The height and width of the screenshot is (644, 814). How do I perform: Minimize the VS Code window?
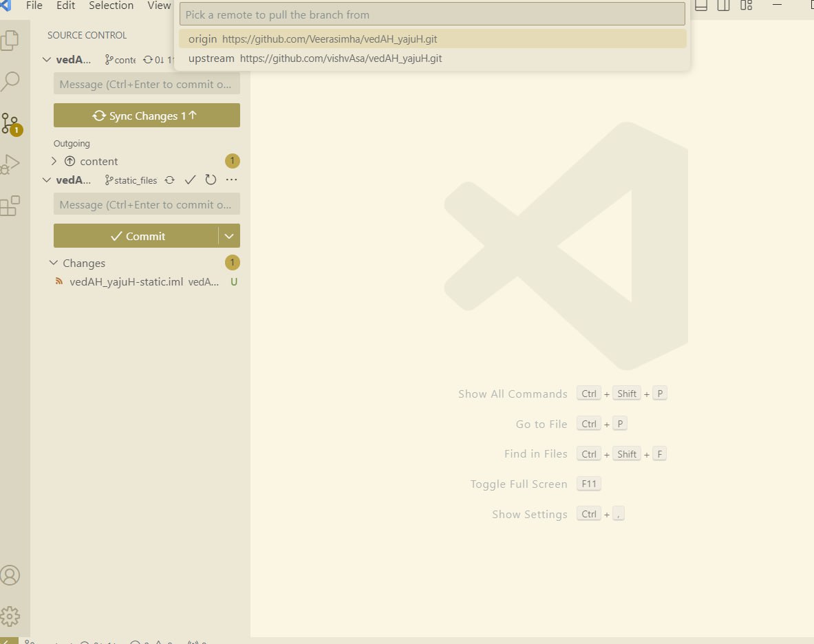pos(777,5)
